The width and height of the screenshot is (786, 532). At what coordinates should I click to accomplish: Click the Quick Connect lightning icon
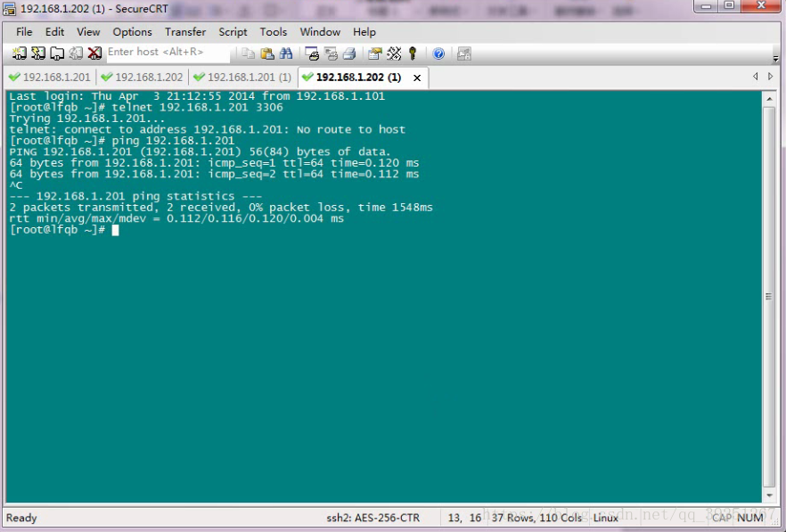38,53
